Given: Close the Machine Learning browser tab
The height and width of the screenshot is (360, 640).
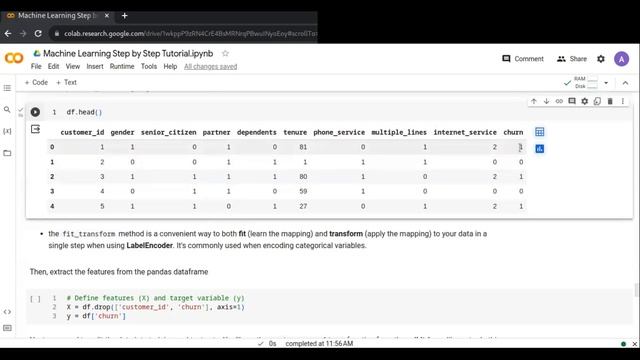Looking at the screenshot, I should click(107, 16).
